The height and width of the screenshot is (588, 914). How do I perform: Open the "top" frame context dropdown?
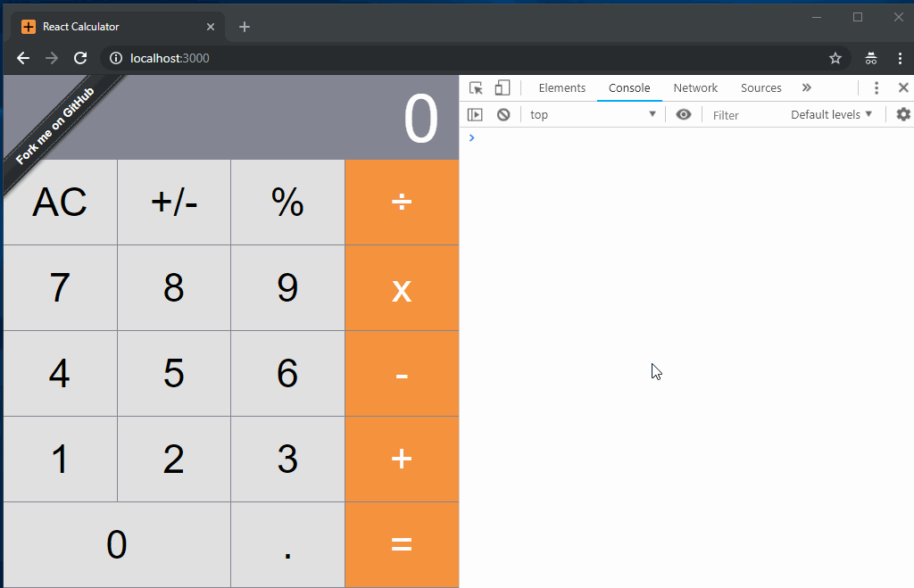[592, 114]
